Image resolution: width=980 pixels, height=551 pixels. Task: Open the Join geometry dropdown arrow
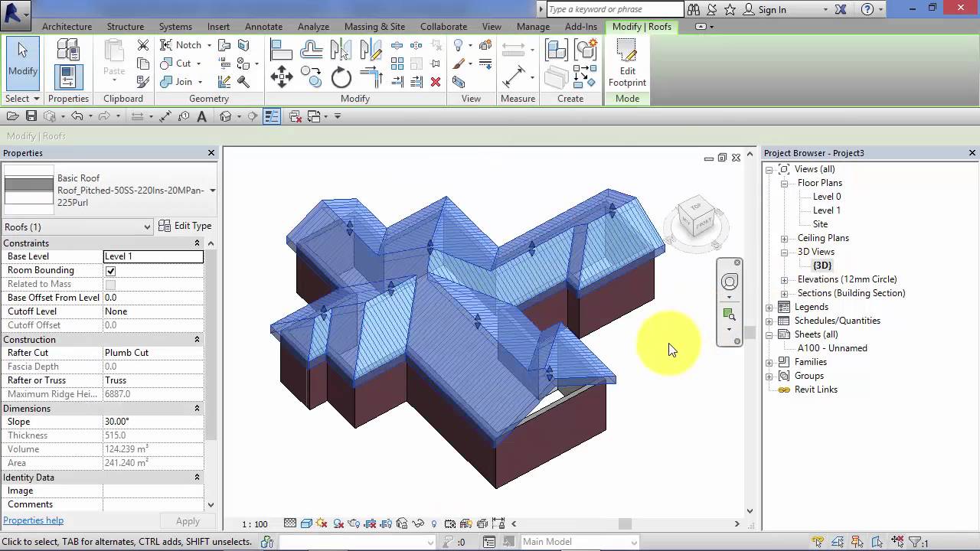click(200, 82)
